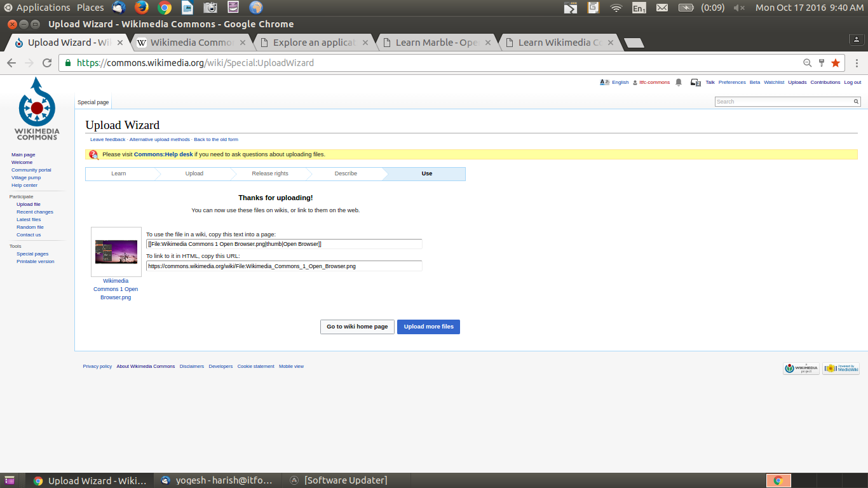Open the Privacy policy footer link

97,367
